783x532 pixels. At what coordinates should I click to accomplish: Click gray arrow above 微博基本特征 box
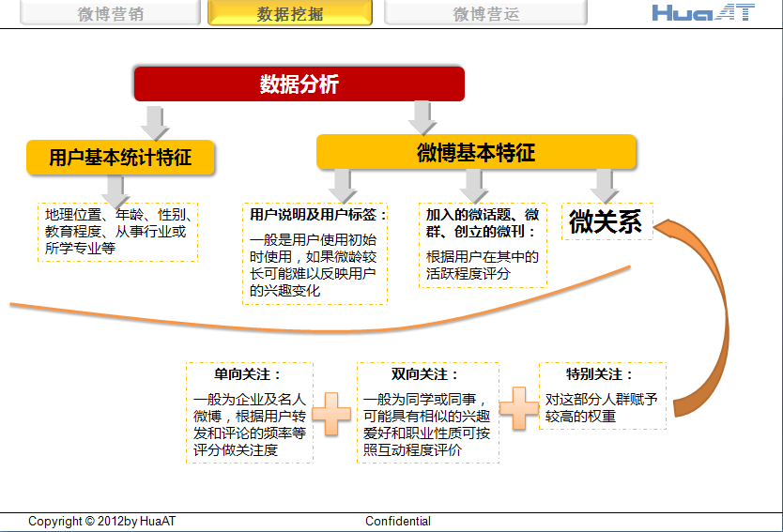point(422,118)
